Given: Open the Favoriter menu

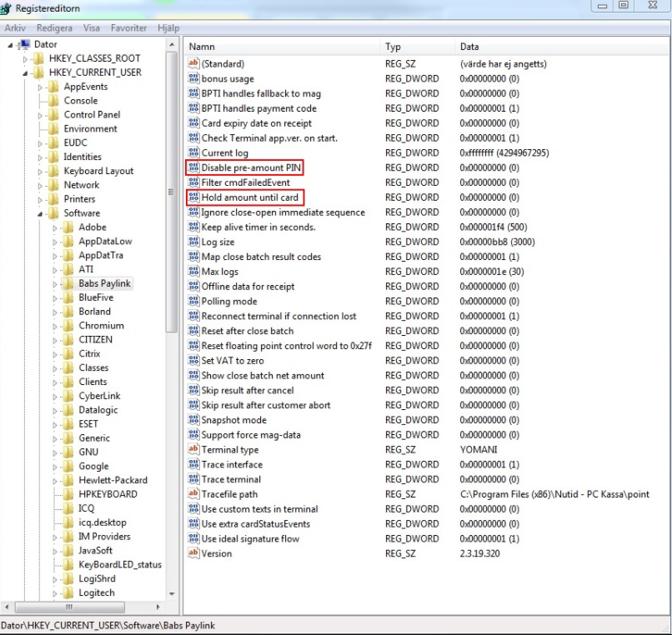Looking at the screenshot, I should 129,28.
